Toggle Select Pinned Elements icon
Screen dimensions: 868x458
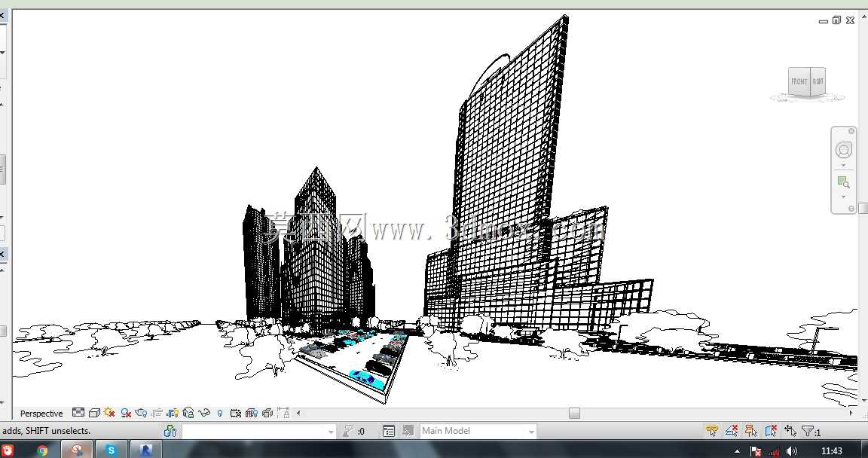click(750, 431)
